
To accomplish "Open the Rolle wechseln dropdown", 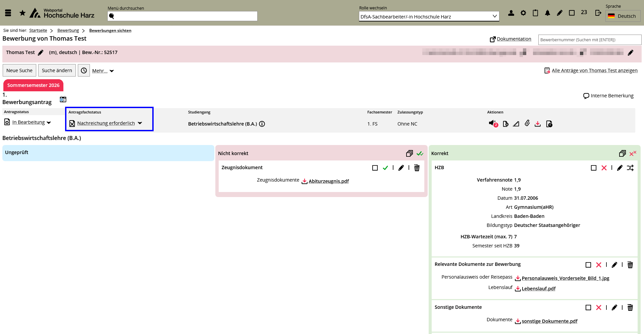I will pos(429,16).
